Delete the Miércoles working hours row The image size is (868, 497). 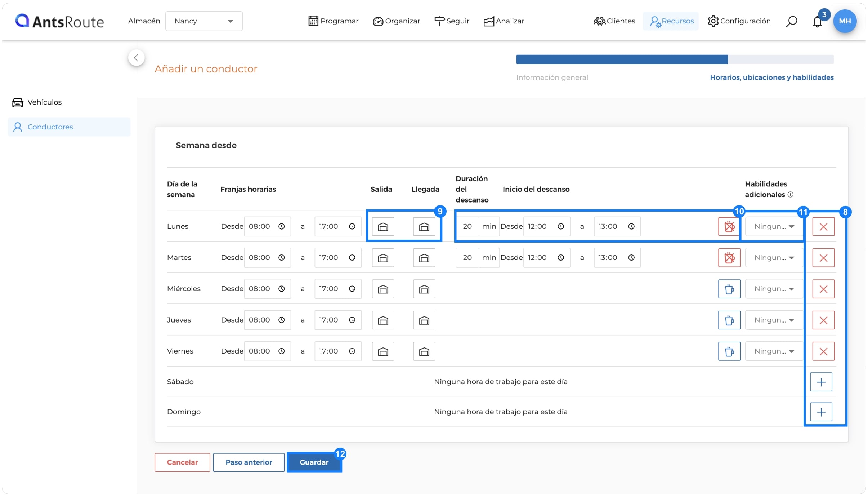pos(823,289)
